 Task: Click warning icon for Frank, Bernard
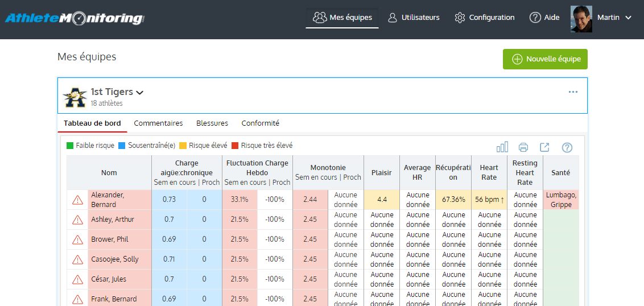click(x=77, y=299)
